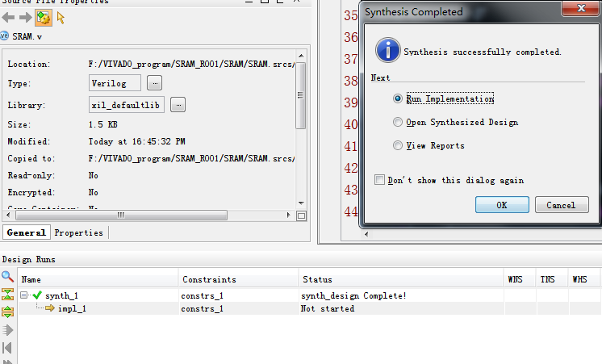Click the horizontal scrollbar thumb in properties
This screenshot has width=602, height=364.
pyautogui.click(x=121, y=215)
